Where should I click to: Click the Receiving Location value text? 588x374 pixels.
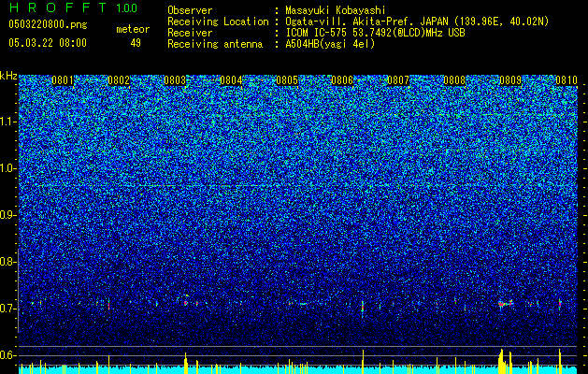[417, 22]
